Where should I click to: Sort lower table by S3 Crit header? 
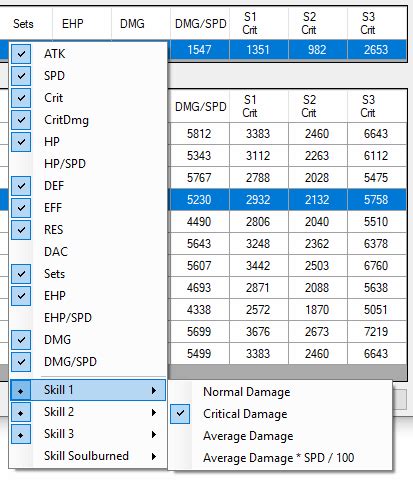click(x=377, y=107)
